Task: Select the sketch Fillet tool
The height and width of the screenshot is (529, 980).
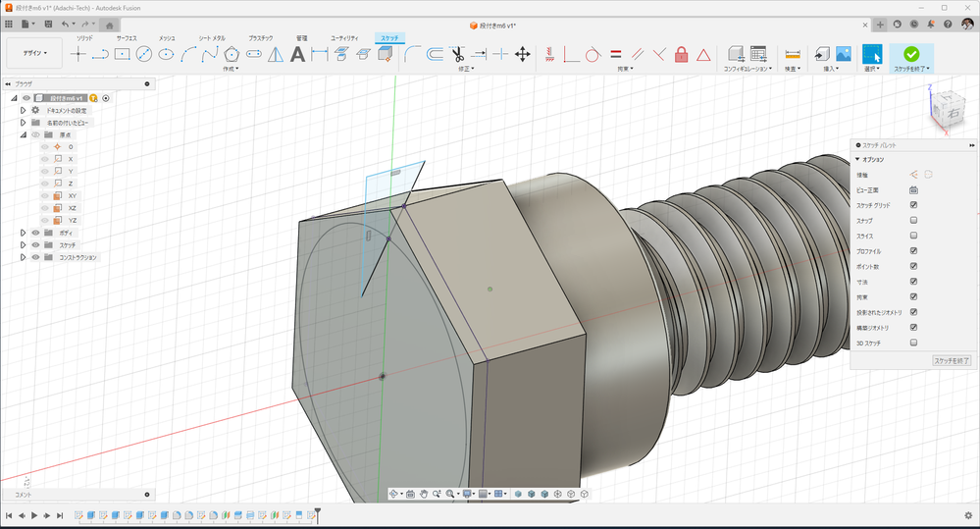Action: click(412, 54)
